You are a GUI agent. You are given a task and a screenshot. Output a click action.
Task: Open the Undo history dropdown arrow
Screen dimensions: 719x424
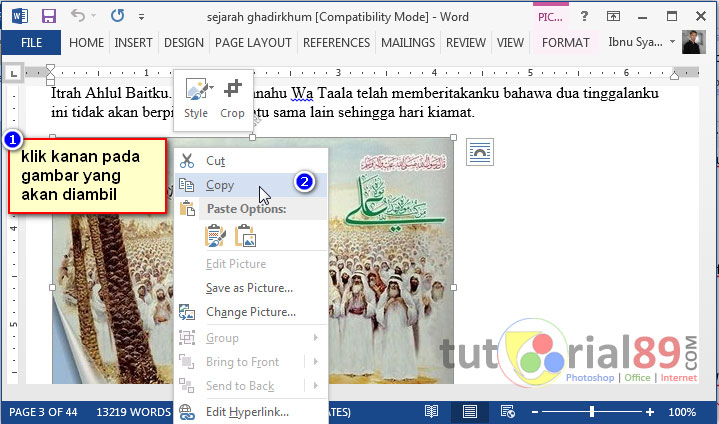(x=94, y=16)
